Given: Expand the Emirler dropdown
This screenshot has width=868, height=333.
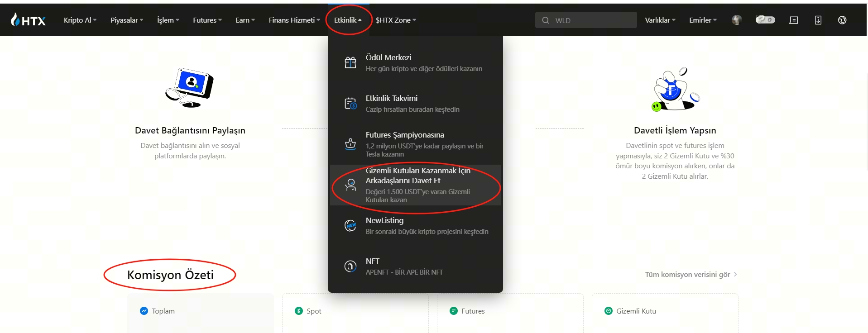Looking at the screenshot, I should point(703,20).
